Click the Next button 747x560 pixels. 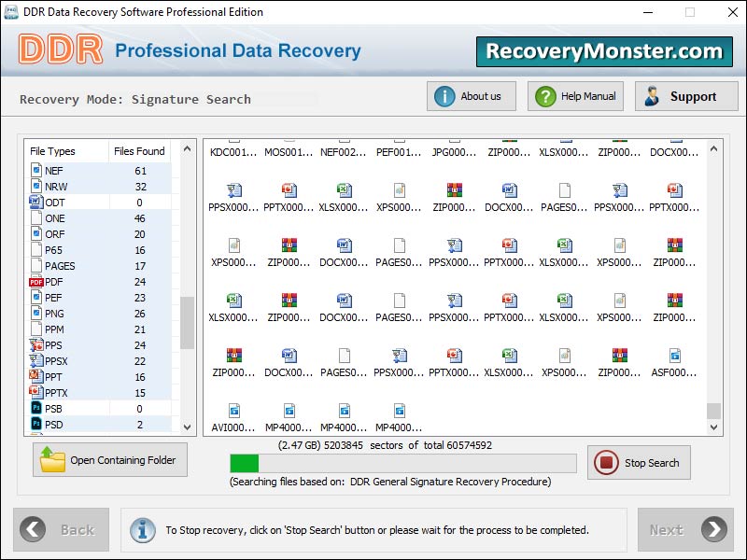[686, 529]
